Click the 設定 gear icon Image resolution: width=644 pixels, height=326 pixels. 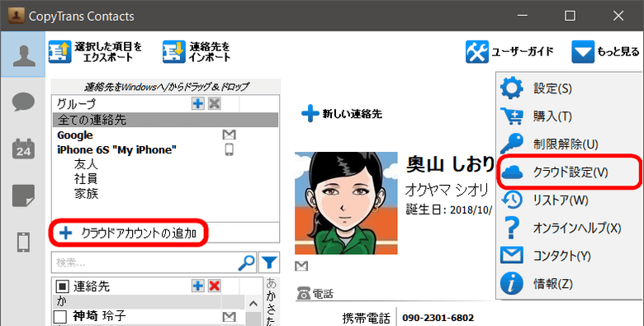pyautogui.click(x=511, y=88)
